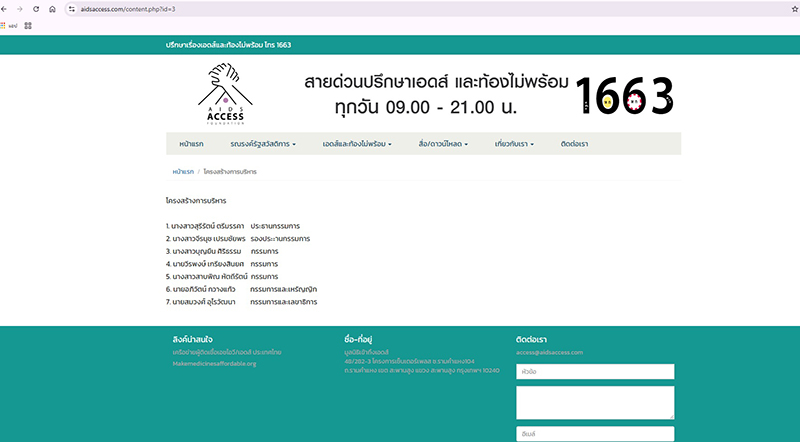Click the หน้าแรก breadcrumb link

pos(183,172)
